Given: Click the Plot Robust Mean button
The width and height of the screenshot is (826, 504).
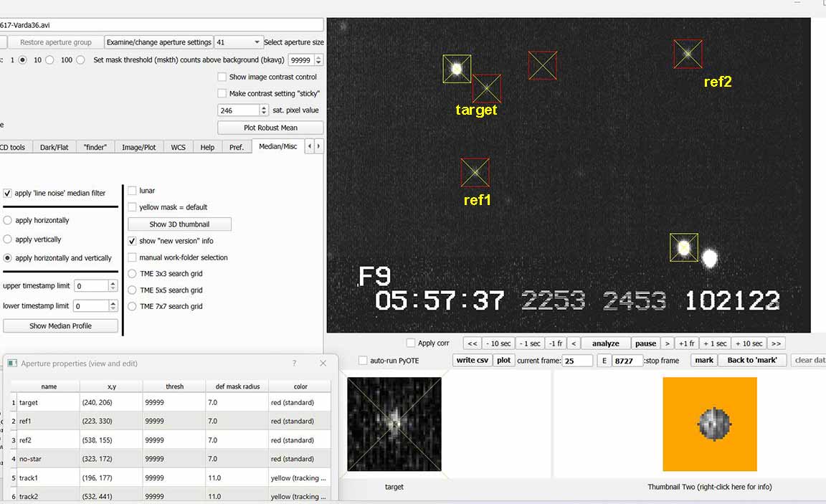Looking at the screenshot, I should tap(270, 128).
